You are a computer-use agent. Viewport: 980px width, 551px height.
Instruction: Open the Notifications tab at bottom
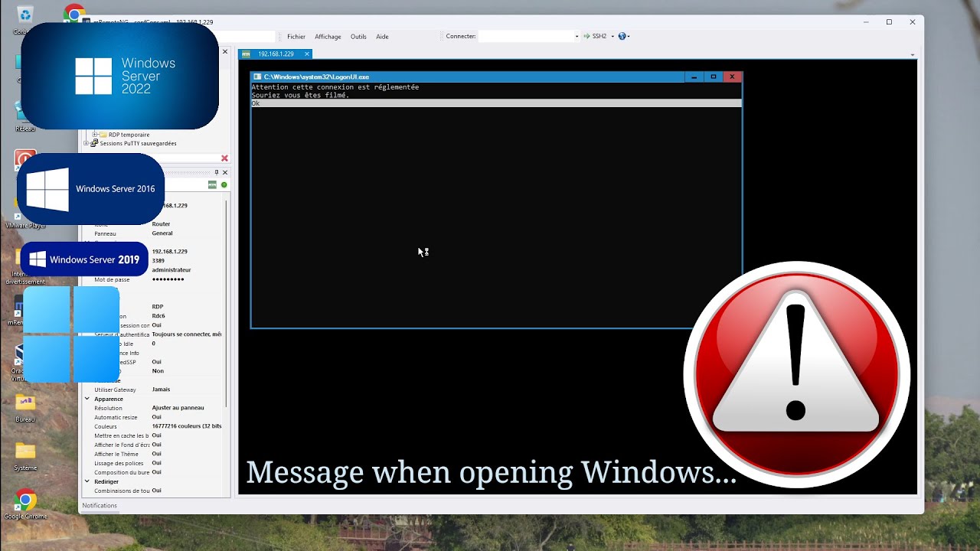coord(100,506)
